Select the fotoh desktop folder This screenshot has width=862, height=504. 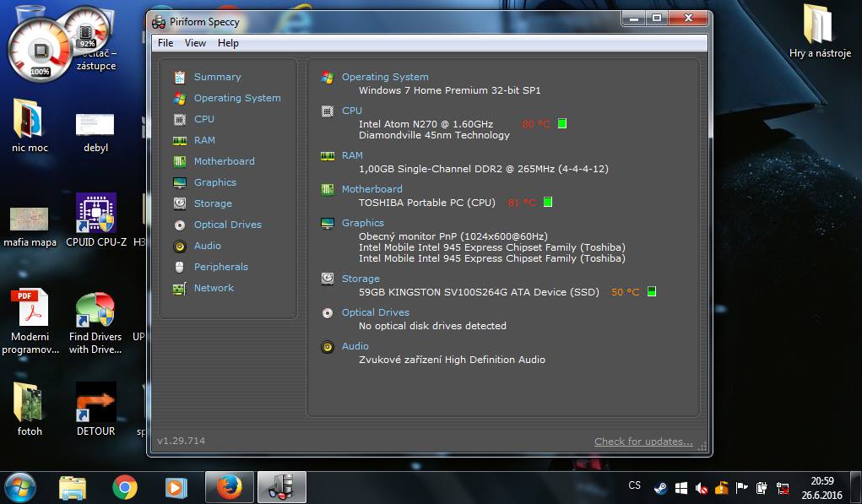coord(30,409)
